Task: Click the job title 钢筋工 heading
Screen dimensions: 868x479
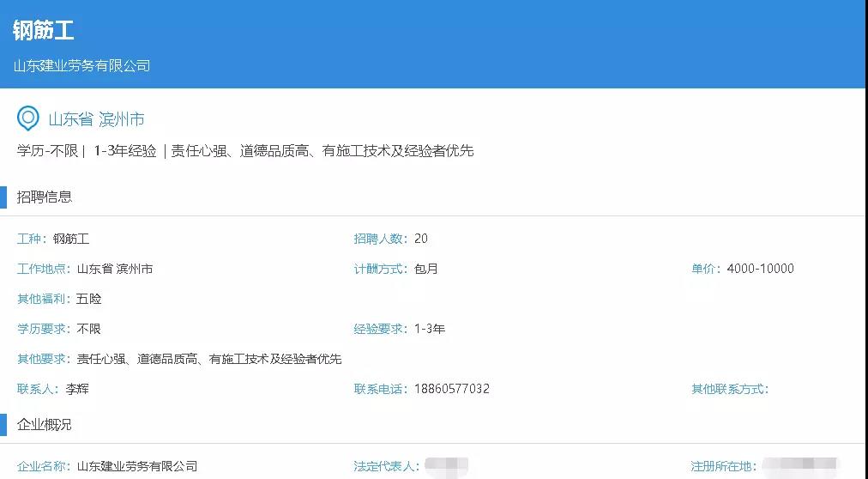Action: click(x=43, y=31)
